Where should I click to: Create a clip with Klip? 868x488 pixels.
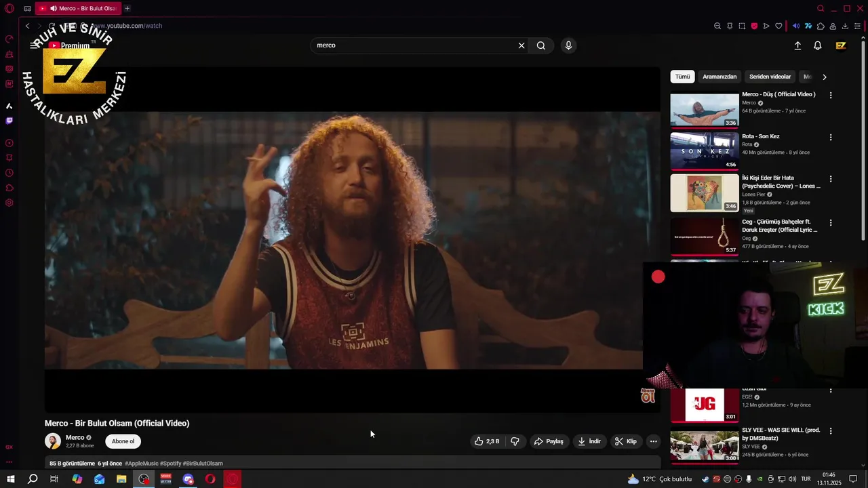625,441
